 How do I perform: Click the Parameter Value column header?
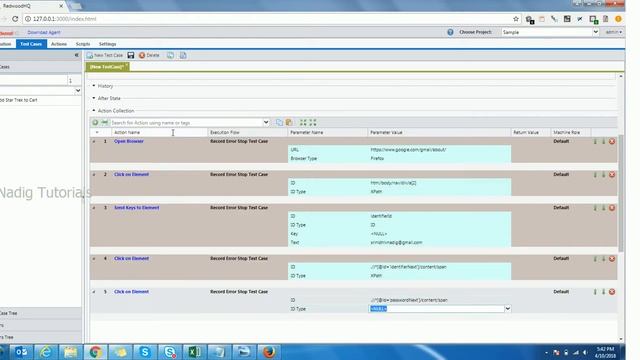(x=439, y=132)
